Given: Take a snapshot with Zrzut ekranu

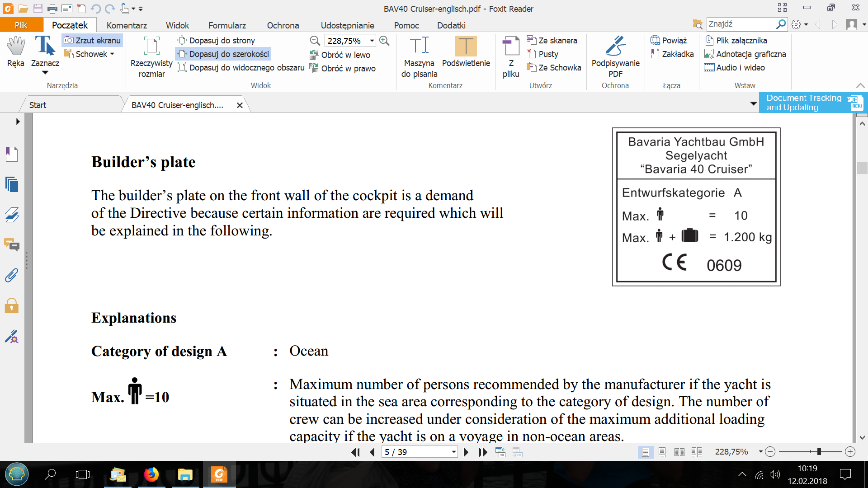Looking at the screenshot, I should pos(92,40).
